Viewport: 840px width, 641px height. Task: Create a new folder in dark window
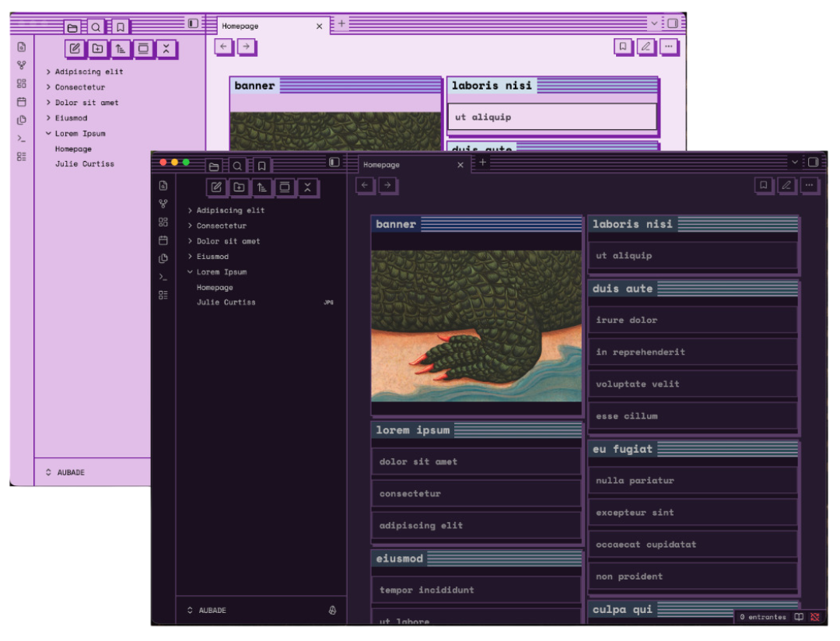tap(239, 187)
